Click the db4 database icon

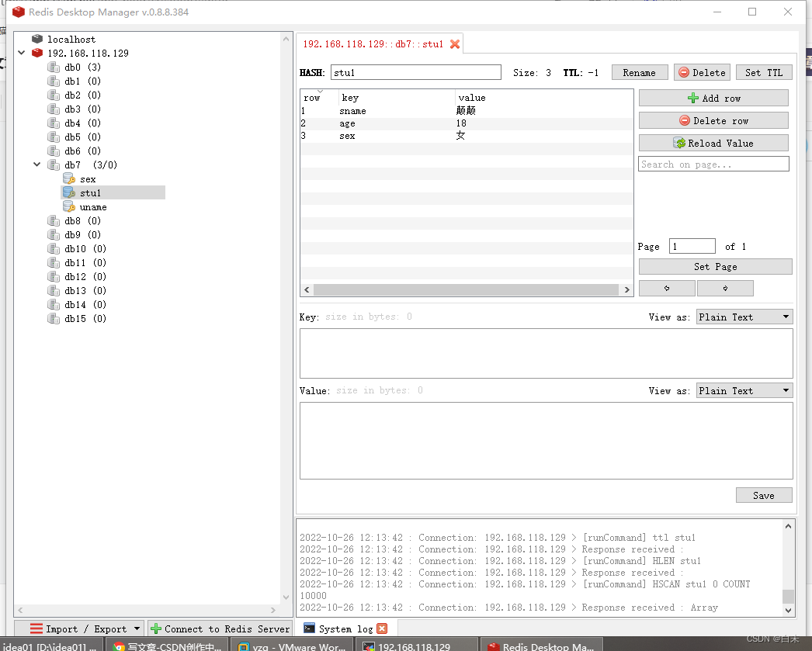point(54,123)
